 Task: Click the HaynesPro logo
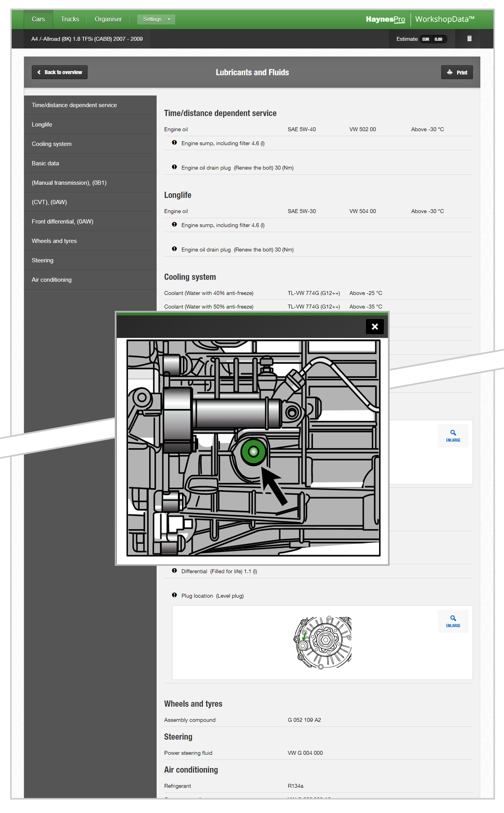click(385, 19)
